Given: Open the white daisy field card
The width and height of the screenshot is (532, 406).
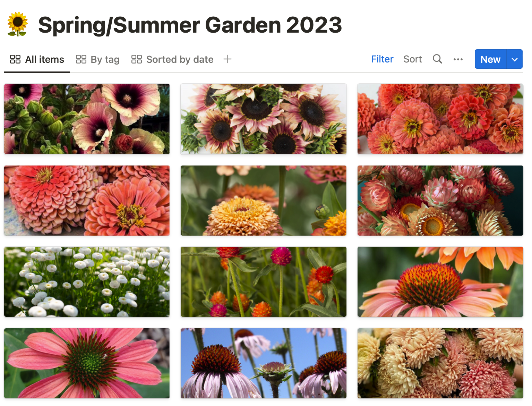Looking at the screenshot, I should click(x=87, y=282).
